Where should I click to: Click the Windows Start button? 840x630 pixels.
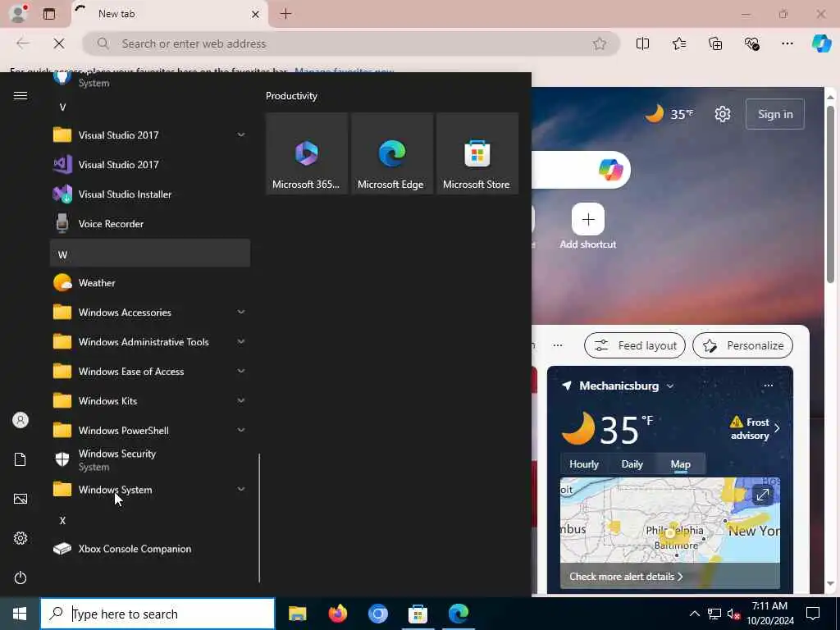(20, 614)
